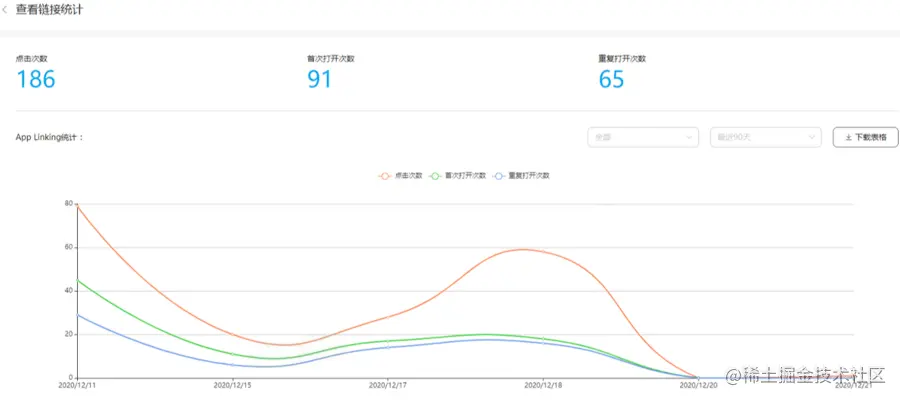This screenshot has height=400, width=900.
Task: Click the 2020/12/18 x-axis label
Action: coord(541,385)
